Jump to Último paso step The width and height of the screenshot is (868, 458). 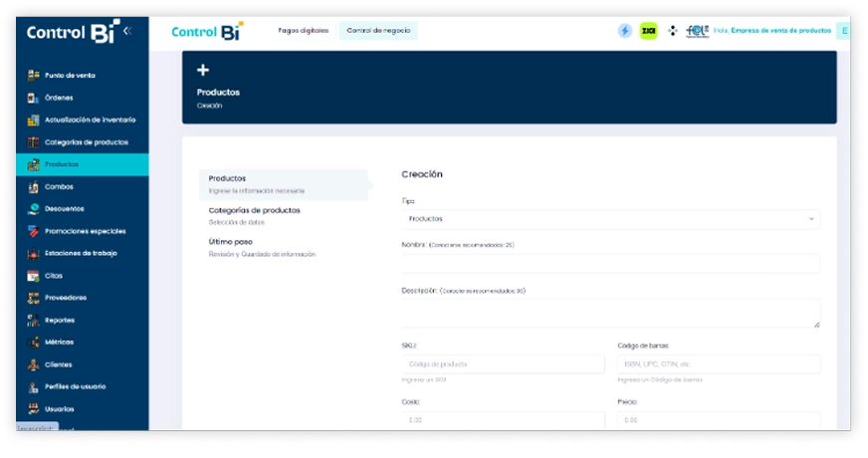tap(229, 242)
